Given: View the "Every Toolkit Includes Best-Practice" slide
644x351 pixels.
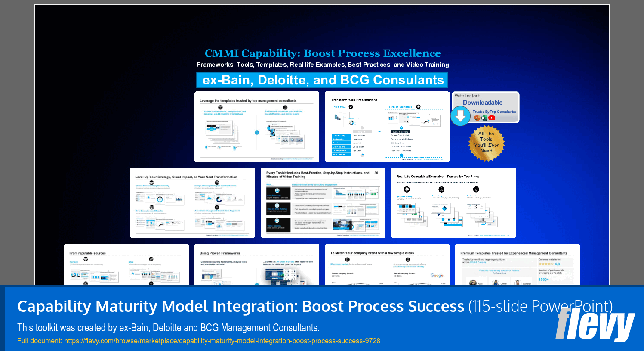Looking at the screenshot, I should (323, 202).
